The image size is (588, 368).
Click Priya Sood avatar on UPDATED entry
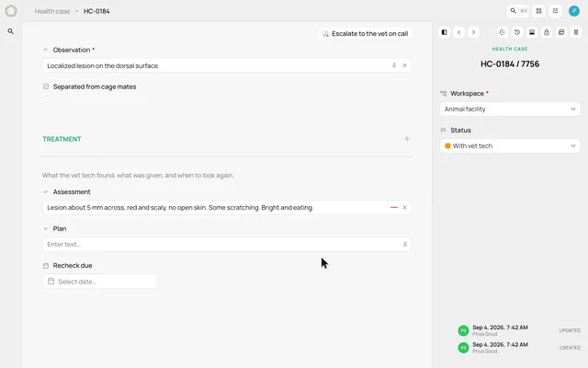[463, 330]
